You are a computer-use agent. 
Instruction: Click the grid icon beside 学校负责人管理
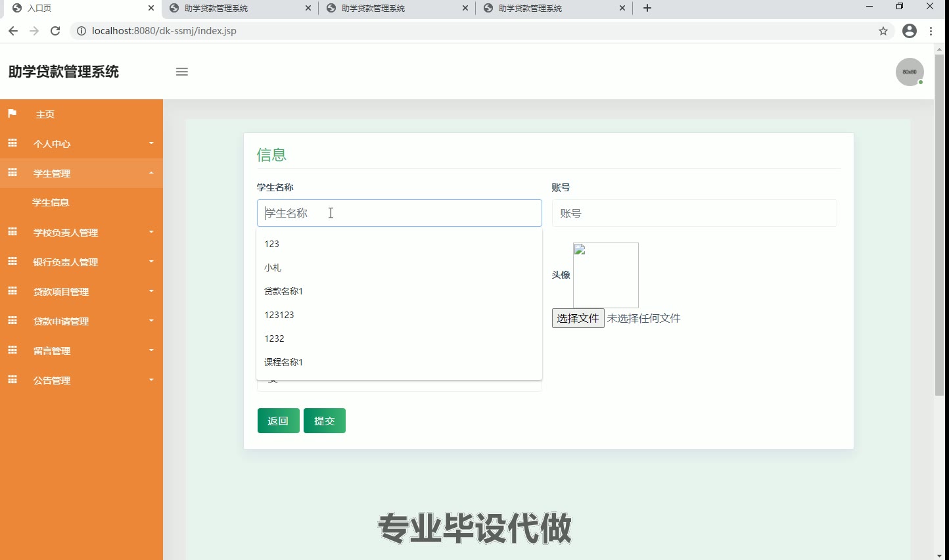click(12, 232)
